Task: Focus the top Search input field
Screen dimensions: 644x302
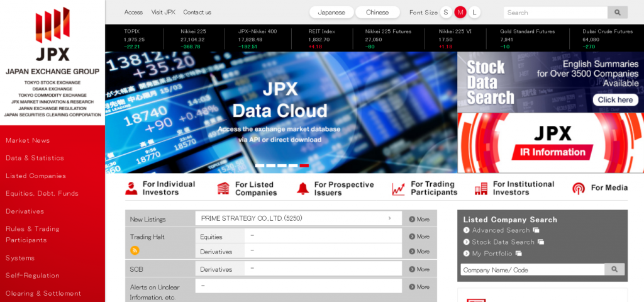Action: coord(556,13)
